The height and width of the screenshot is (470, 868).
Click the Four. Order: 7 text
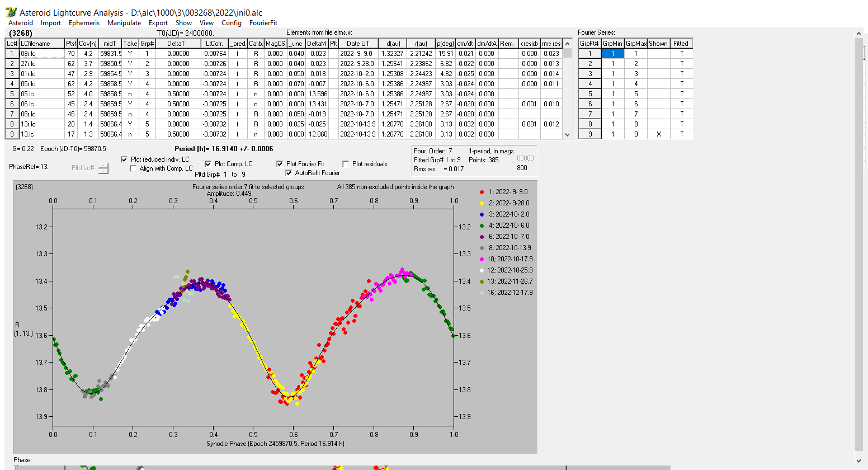click(433, 151)
